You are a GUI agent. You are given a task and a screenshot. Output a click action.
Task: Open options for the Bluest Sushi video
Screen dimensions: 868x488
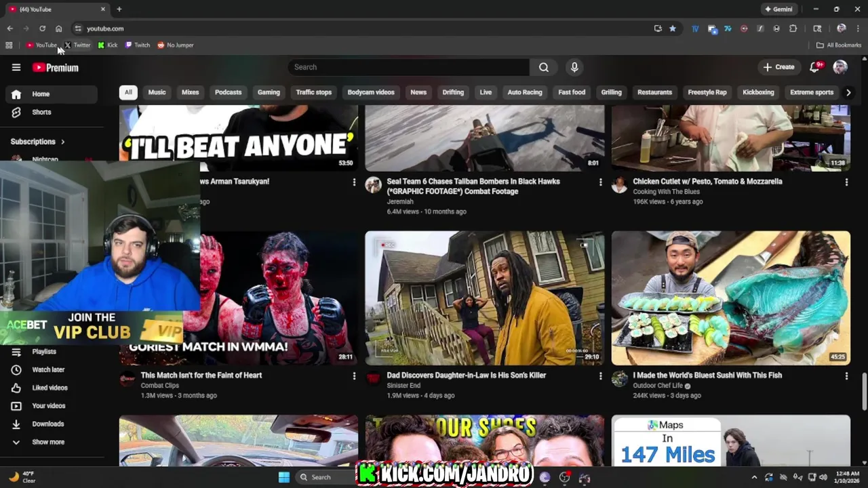pos(846,375)
